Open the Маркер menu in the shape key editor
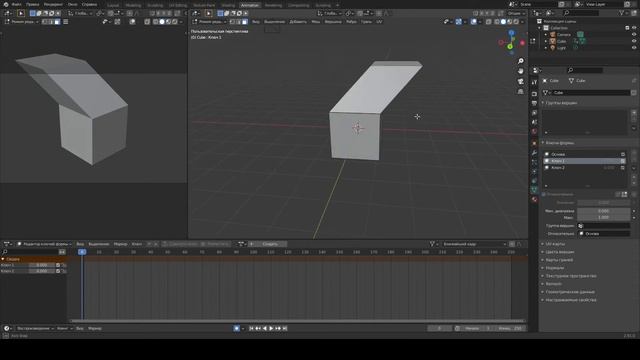 [120, 244]
